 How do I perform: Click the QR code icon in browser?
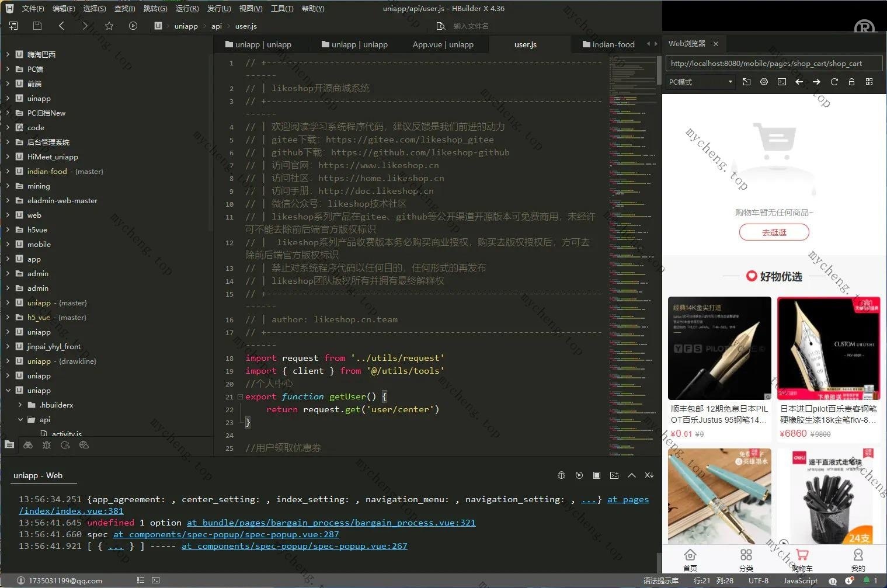tap(869, 82)
